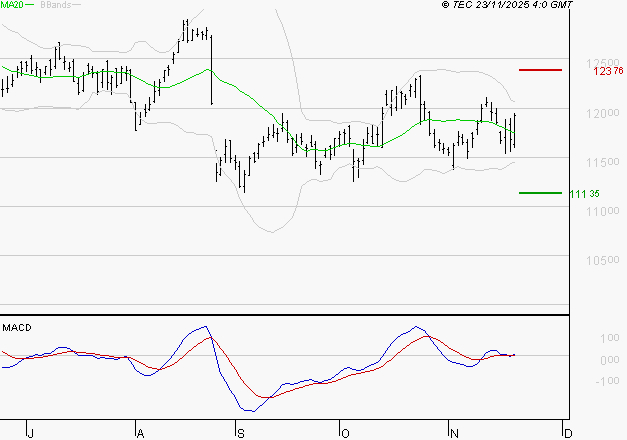Click the 12000 price axis label
This screenshot has height=440, width=627.
(x=599, y=113)
